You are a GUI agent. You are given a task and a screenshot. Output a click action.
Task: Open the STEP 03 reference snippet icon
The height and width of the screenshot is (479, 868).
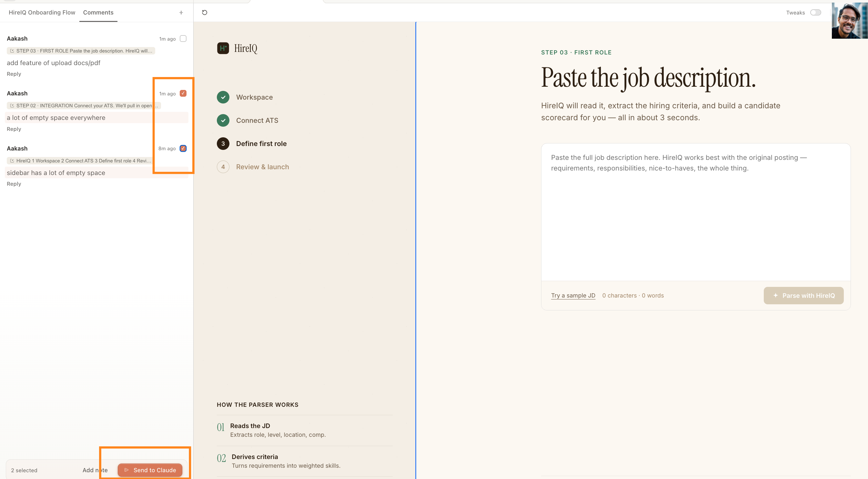coord(12,51)
